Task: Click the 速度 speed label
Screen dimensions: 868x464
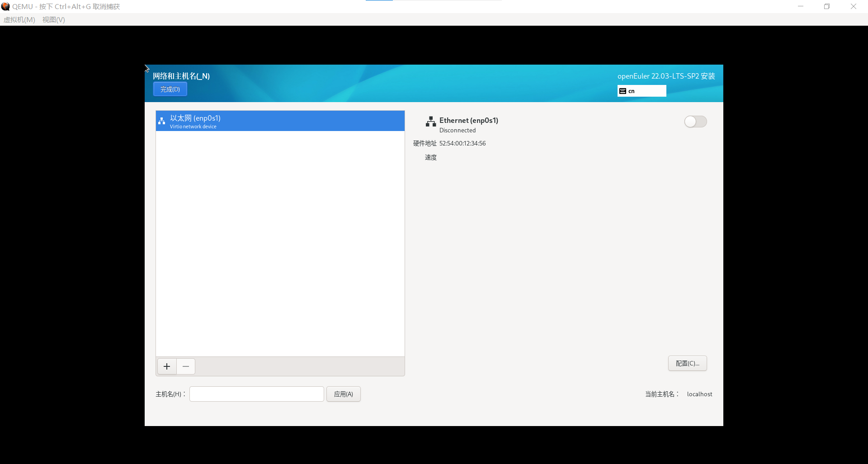Action: (x=431, y=157)
